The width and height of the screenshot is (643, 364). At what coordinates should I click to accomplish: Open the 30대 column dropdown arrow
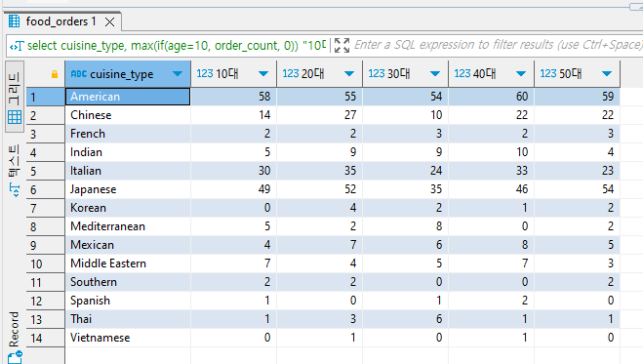pyautogui.click(x=435, y=74)
